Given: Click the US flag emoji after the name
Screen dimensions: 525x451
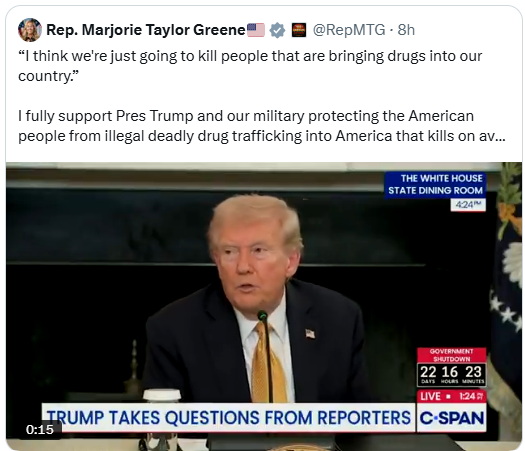Looking at the screenshot, I should pos(256,30).
